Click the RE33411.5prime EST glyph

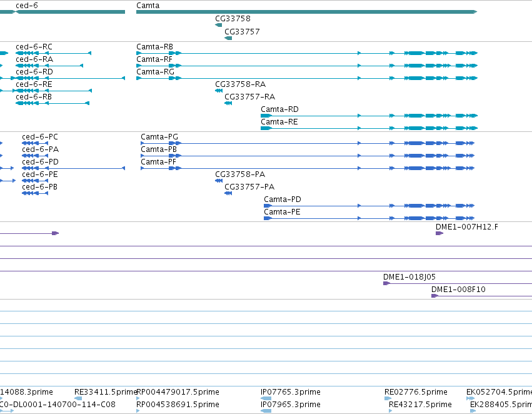pyautogui.click(x=78, y=398)
